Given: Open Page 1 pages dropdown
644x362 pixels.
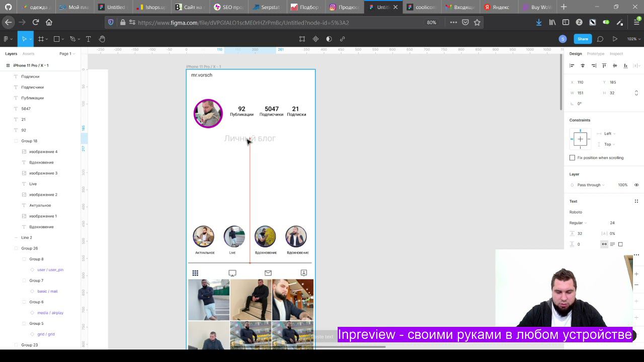Looking at the screenshot, I should pyautogui.click(x=67, y=54).
